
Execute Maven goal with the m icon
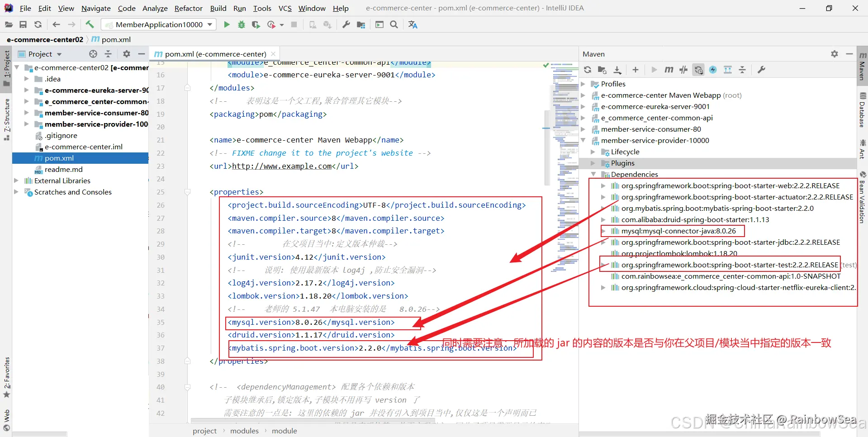[669, 70]
